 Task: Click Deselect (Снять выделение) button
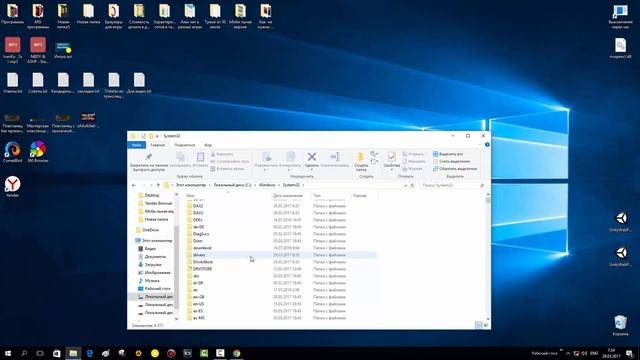pos(451,161)
